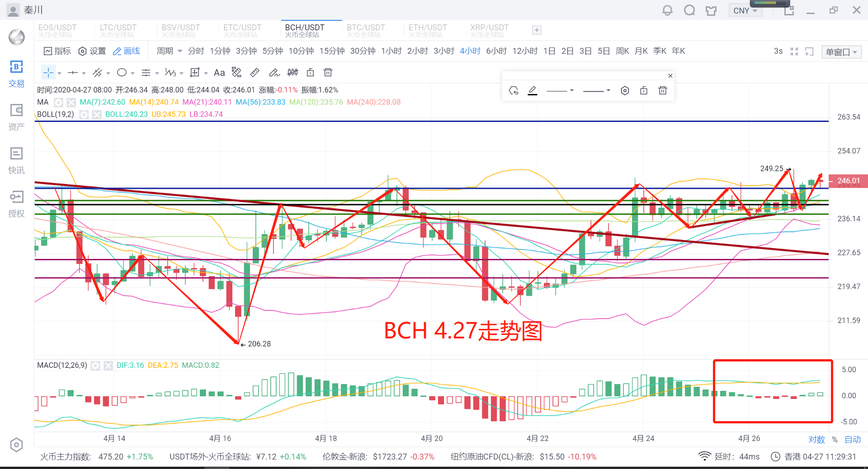Screen dimensions: 868x469
Task: Choose the Aa text annotation tool
Action: point(219,72)
